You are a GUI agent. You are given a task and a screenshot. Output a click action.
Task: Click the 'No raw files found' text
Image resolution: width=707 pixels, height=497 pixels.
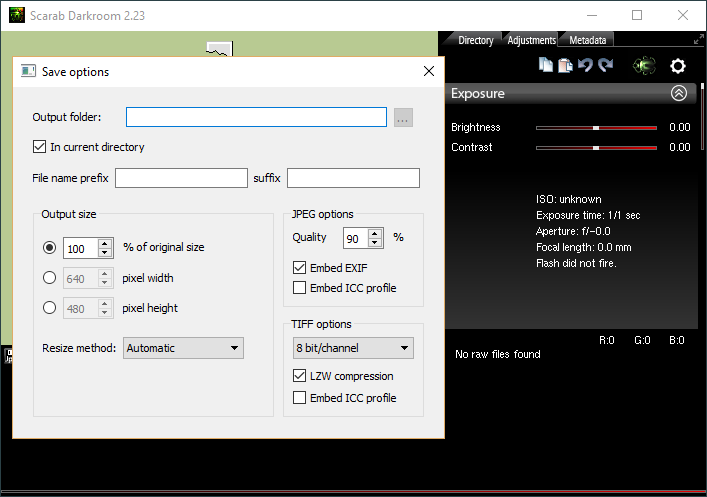[497, 354]
